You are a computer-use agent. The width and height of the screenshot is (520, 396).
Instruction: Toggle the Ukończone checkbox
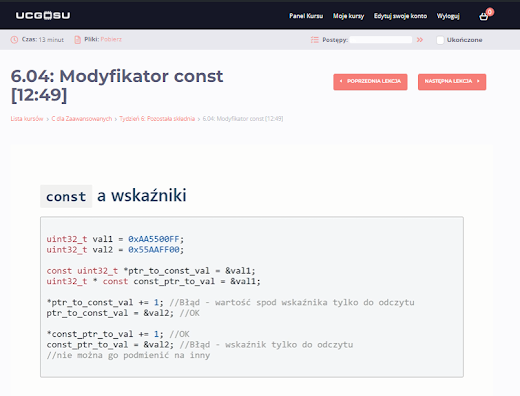[x=440, y=40]
